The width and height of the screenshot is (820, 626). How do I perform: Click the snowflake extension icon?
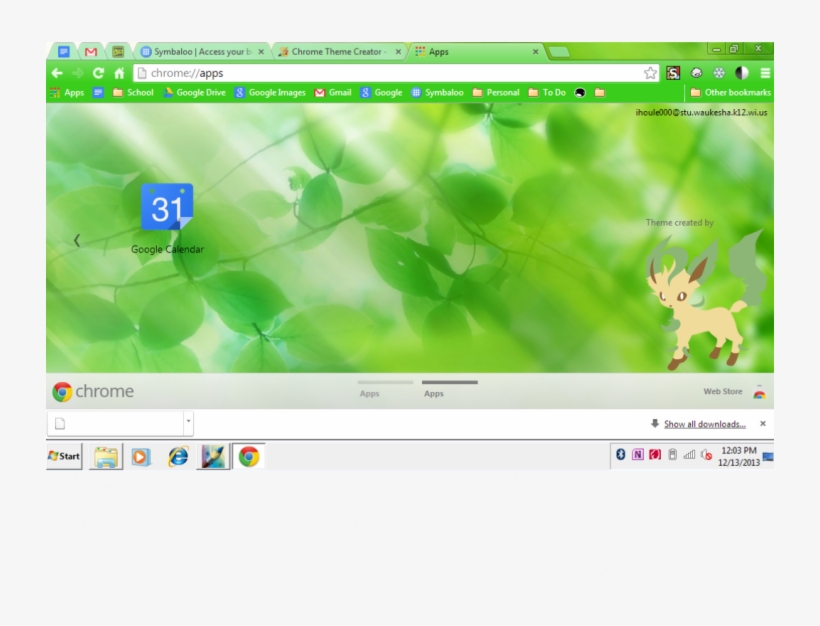[718, 72]
